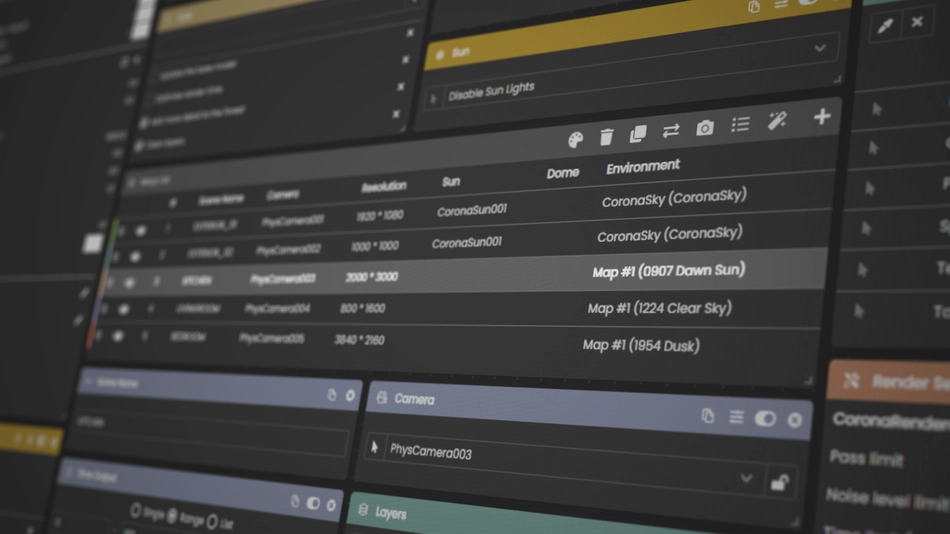Click the Sun column header in the table
Screen dimensions: 950x534
(x=451, y=182)
